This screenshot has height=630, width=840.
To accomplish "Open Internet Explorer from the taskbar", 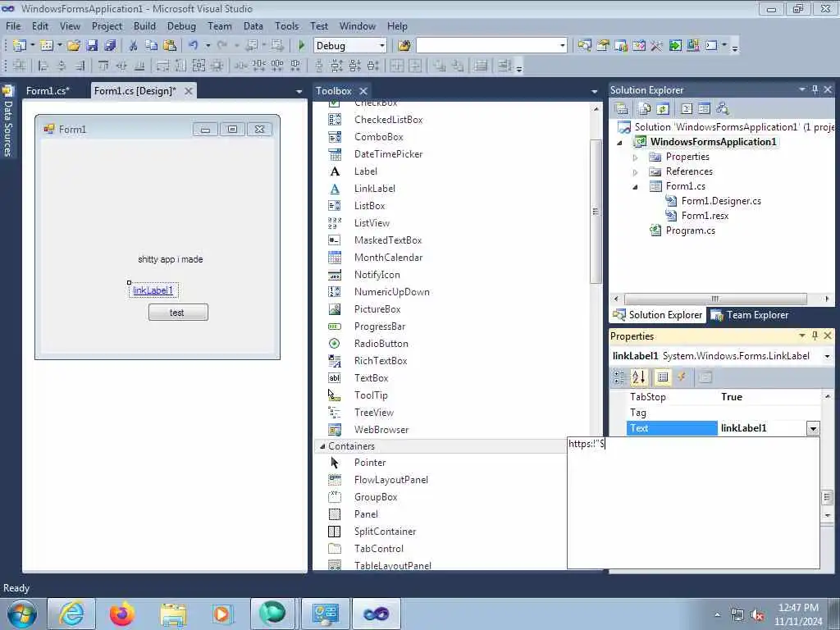I will pyautogui.click(x=71, y=614).
